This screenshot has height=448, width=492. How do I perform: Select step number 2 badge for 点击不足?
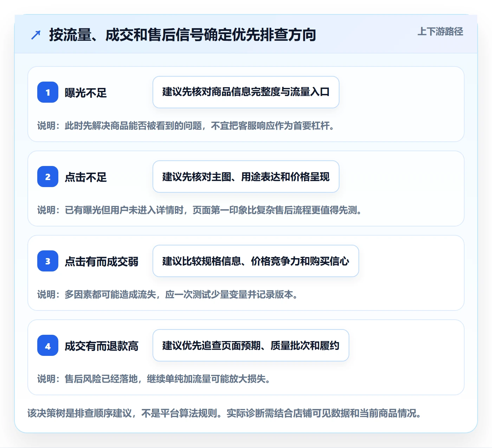pyautogui.click(x=48, y=177)
